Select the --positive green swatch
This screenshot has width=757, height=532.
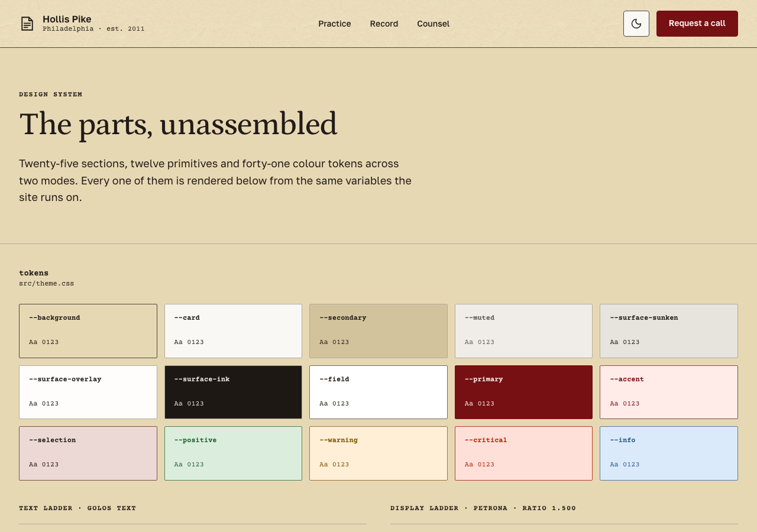[x=233, y=453]
